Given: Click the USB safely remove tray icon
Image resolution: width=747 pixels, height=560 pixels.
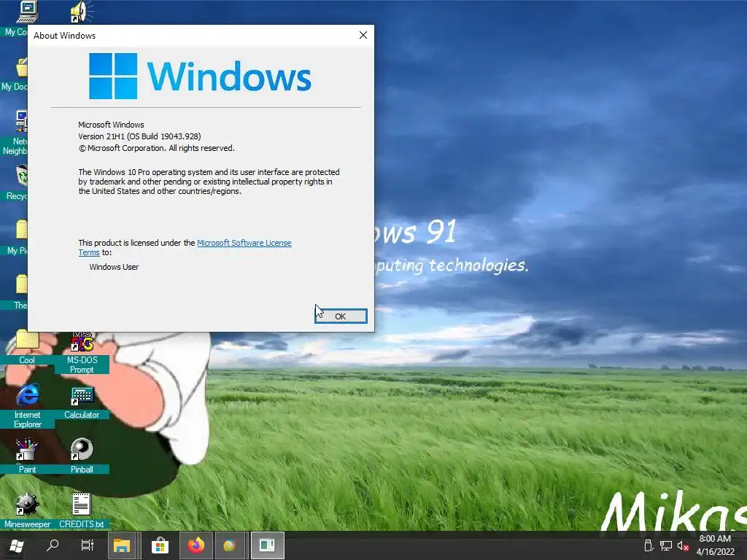Looking at the screenshot, I should [x=649, y=545].
